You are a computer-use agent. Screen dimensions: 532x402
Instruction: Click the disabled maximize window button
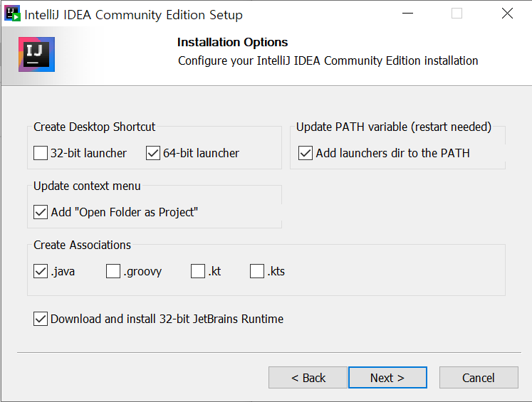point(457,14)
